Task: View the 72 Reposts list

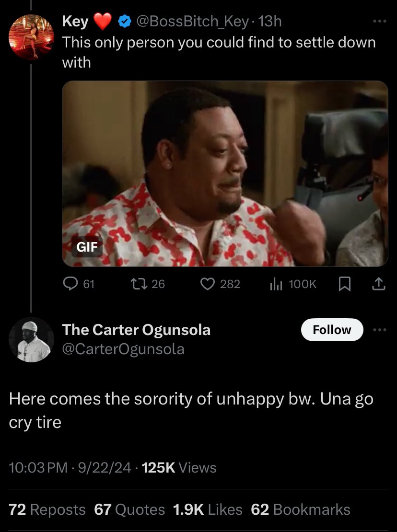Action: 47,509
